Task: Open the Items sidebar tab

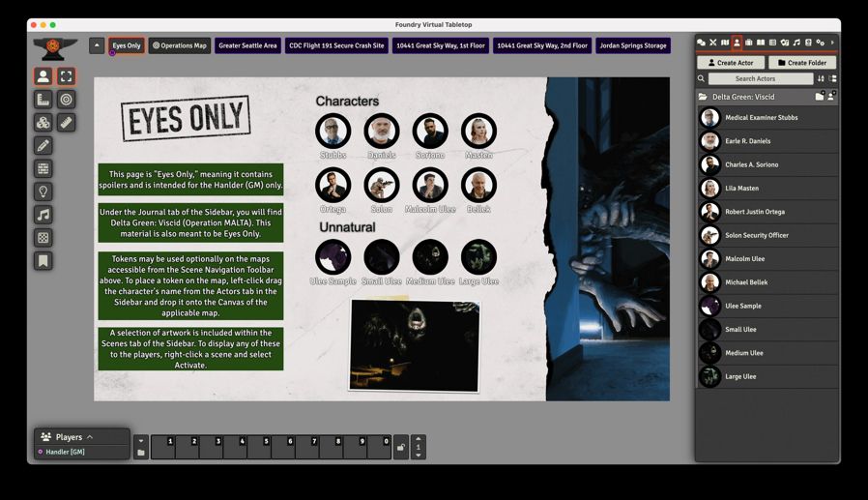Action: click(748, 43)
